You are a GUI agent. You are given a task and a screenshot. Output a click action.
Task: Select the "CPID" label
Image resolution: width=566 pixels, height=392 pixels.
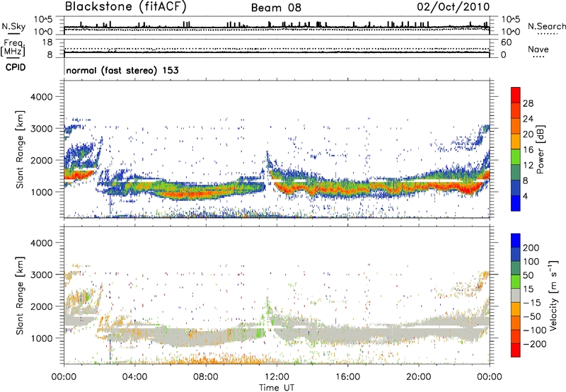pos(16,67)
